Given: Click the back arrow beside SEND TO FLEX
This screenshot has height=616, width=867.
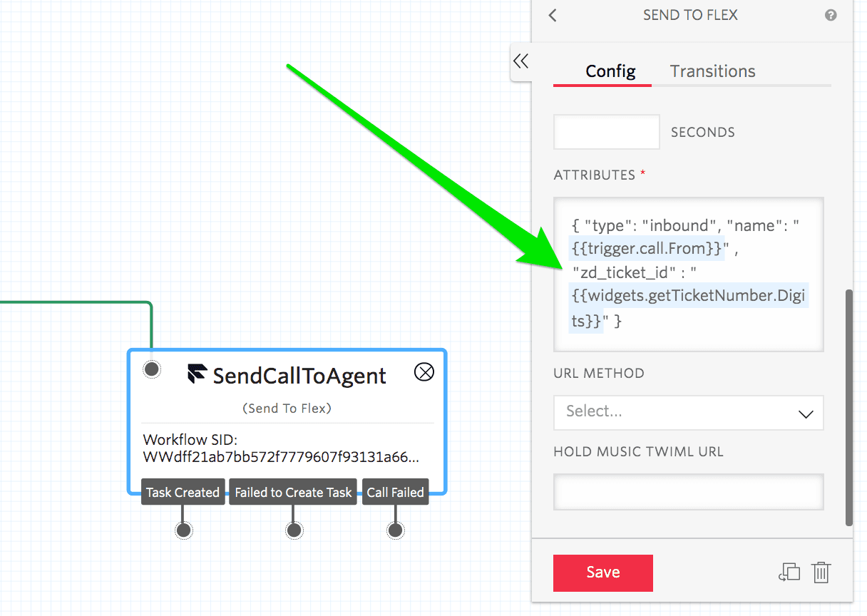Looking at the screenshot, I should [x=552, y=15].
